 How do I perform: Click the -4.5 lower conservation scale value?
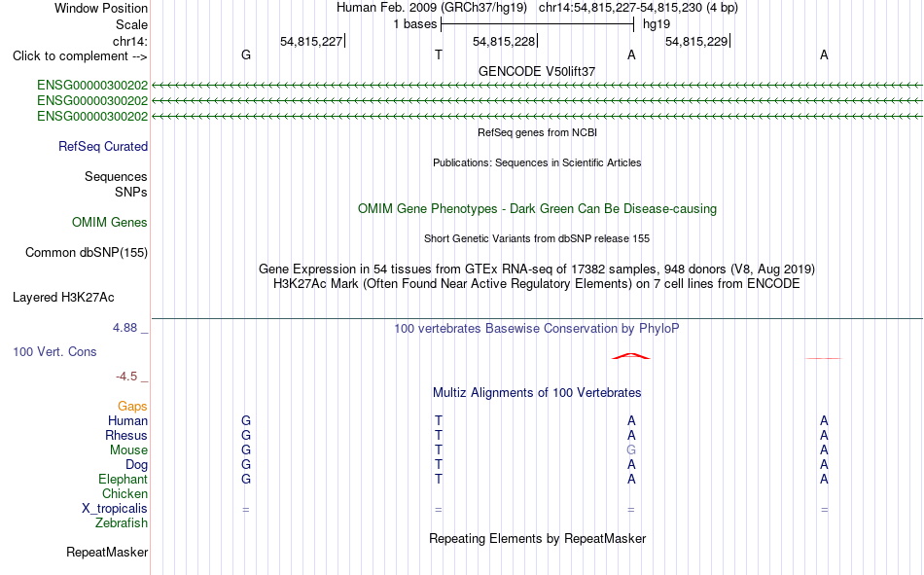point(126,377)
